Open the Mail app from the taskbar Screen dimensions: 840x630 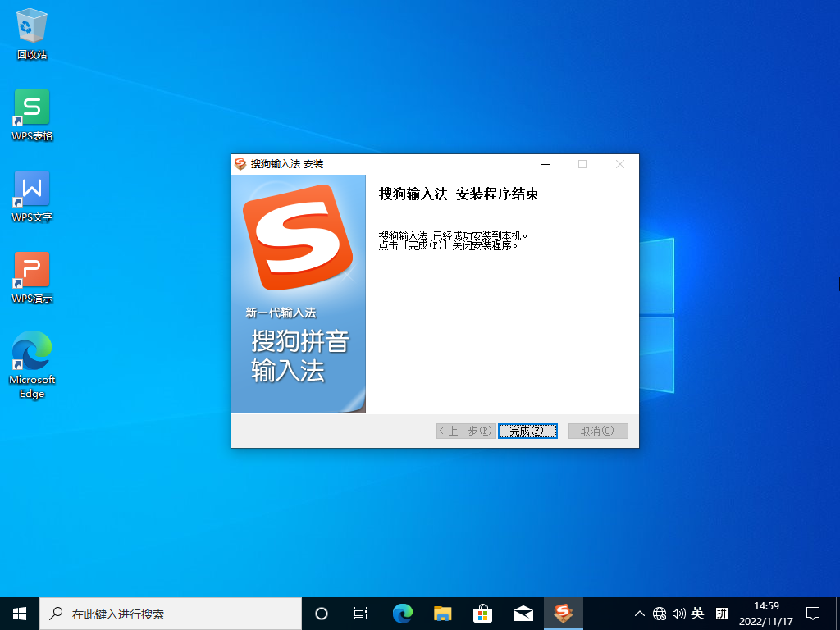tap(523, 614)
